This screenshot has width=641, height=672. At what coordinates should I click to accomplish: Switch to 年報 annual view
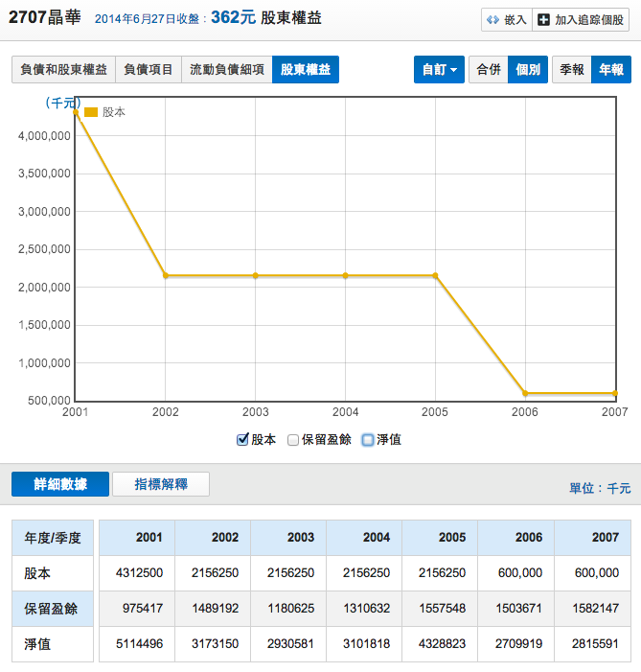pos(610,70)
